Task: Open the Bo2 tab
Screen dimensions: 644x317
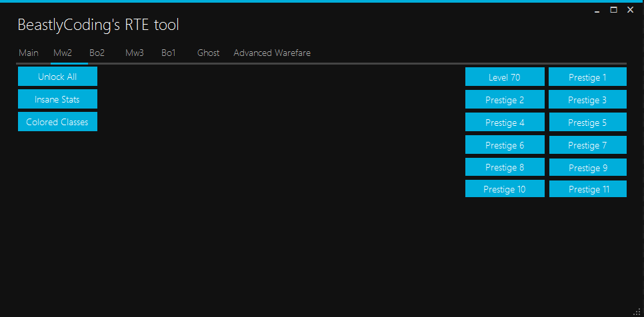Action: [97, 53]
